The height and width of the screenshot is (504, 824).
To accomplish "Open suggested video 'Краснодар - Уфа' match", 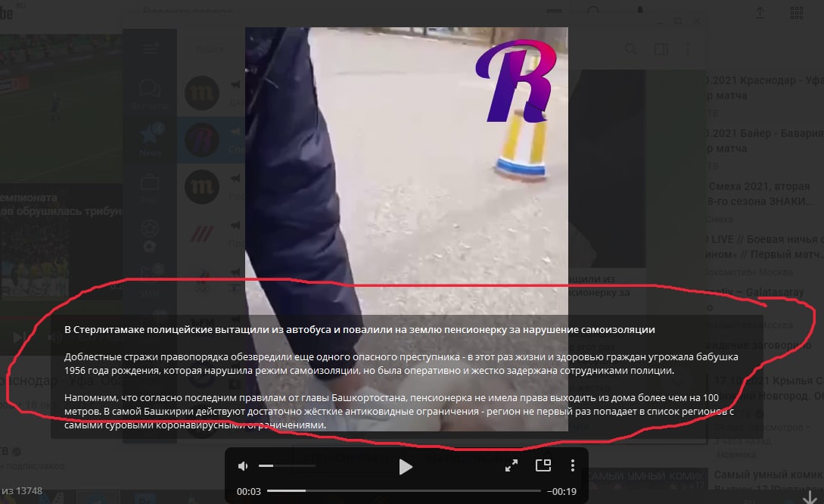I will pos(765,88).
